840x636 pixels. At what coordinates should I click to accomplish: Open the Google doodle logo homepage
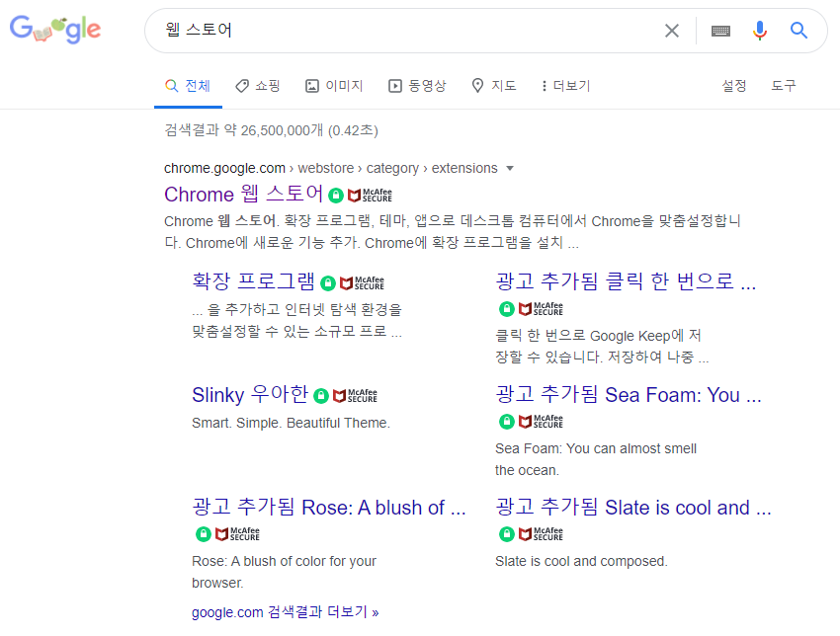(x=55, y=30)
